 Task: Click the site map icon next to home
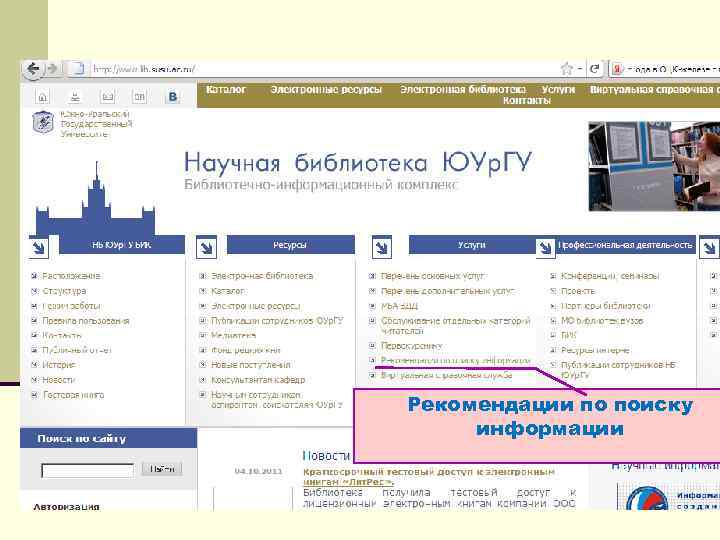pyautogui.click(x=75, y=96)
